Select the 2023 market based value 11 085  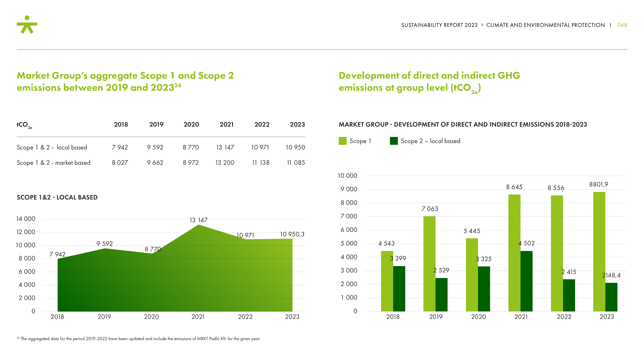click(296, 163)
